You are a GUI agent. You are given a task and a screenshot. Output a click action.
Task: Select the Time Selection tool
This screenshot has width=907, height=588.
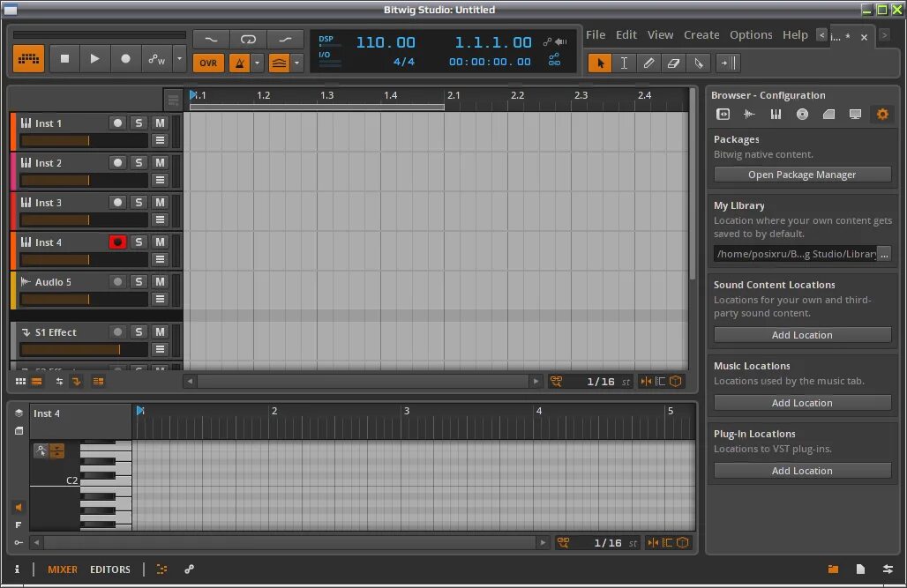click(x=624, y=63)
